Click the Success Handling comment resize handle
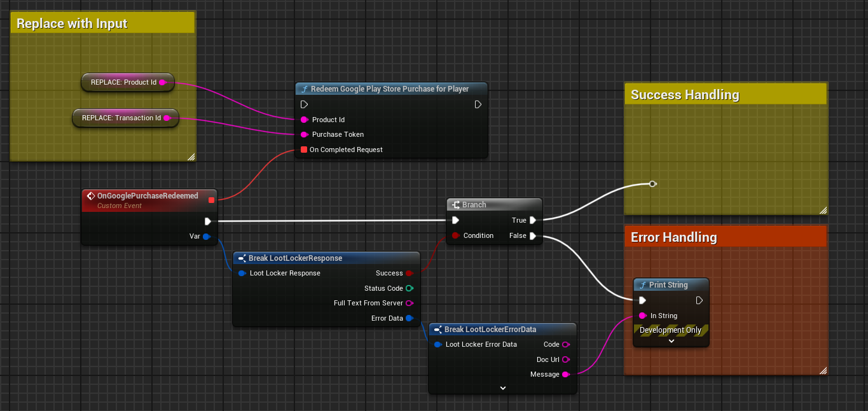The image size is (868, 411). tap(823, 210)
